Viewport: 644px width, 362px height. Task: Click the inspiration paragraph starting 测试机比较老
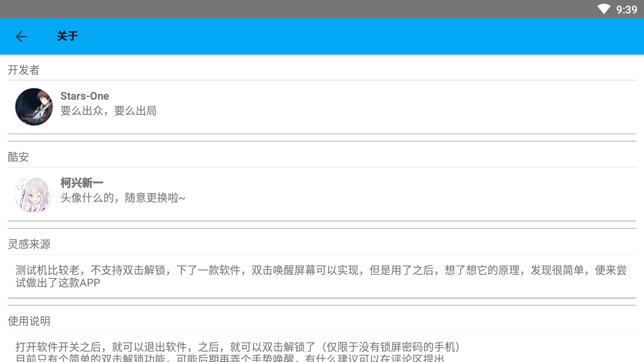pos(321,276)
